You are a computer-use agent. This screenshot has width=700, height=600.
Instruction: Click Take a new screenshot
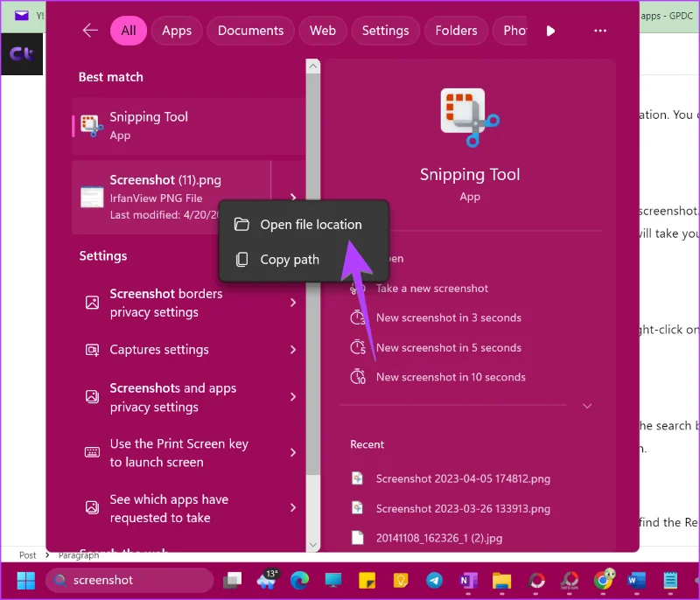431,289
